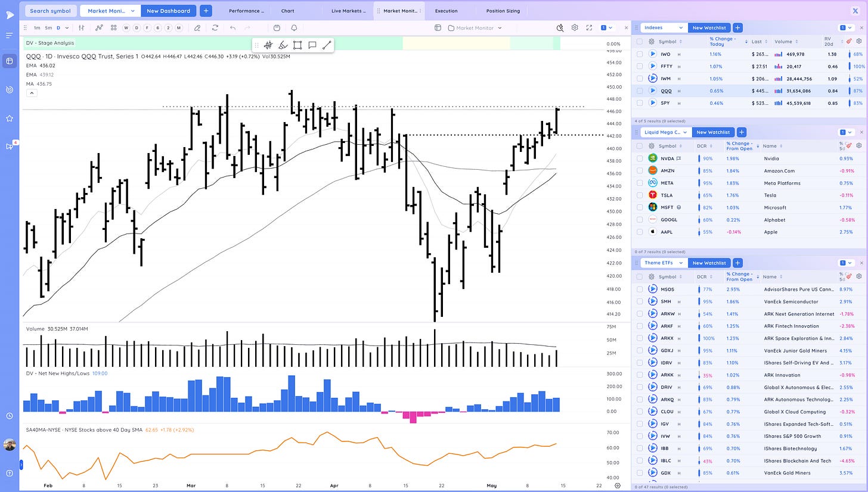This screenshot has width=868, height=492.
Task: Click the plus button next to New Dashboard
Action: [x=206, y=11]
